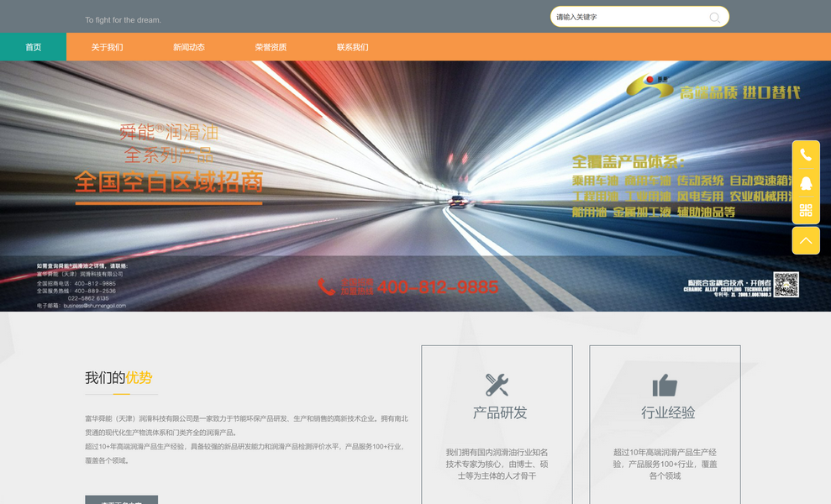
Task: Click the 400-812-9885 hotline number on banner
Action: coord(437,287)
